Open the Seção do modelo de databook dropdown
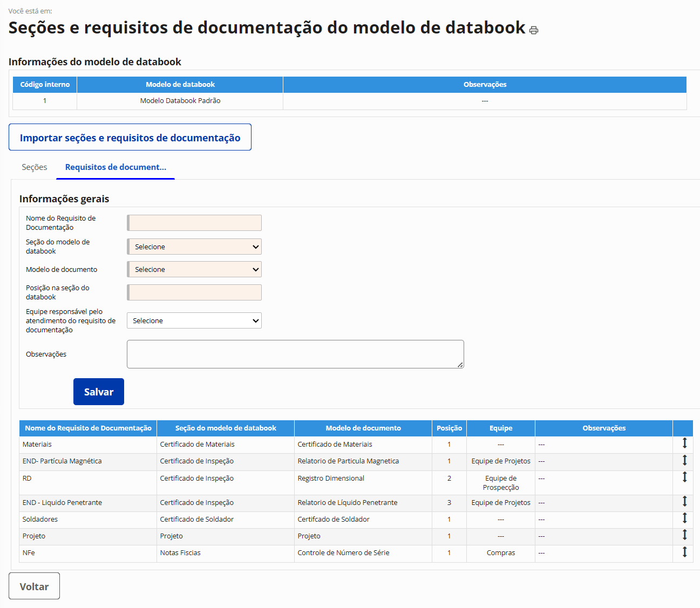Image resolution: width=700 pixels, height=608 pixels. tap(195, 247)
